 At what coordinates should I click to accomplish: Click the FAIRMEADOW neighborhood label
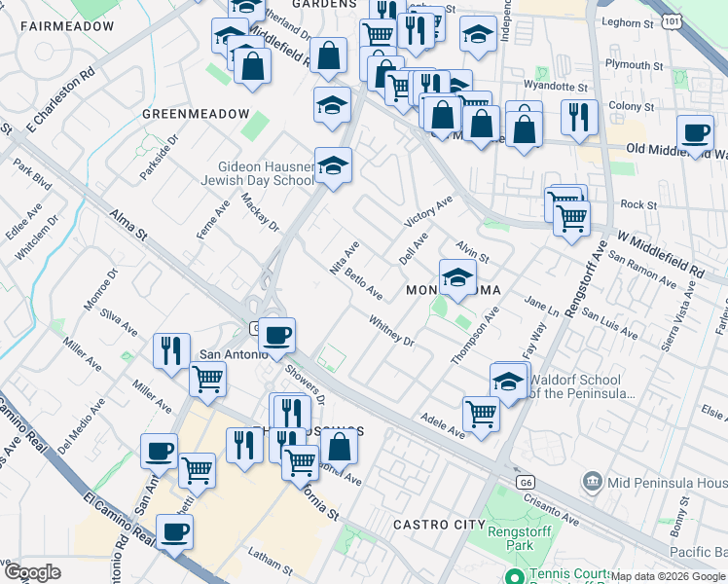click(x=67, y=26)
